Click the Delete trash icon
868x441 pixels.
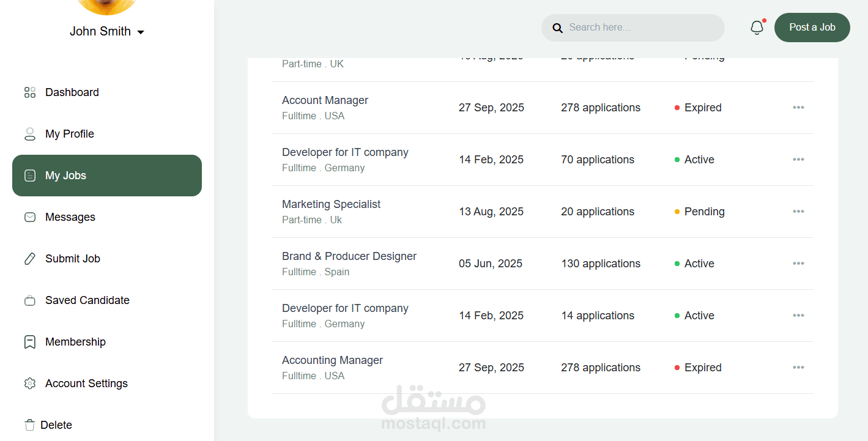[30, 425]
